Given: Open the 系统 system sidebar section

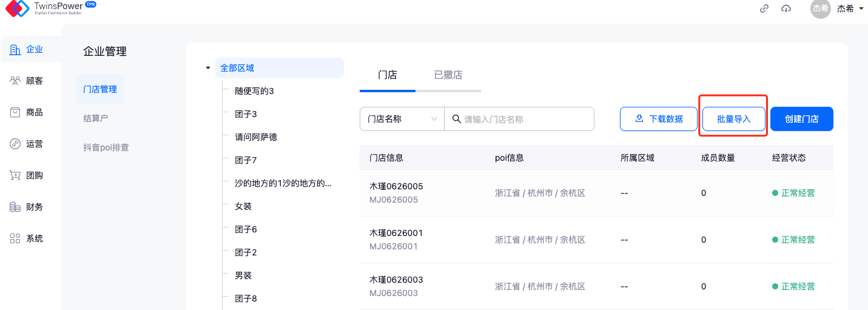Looking at the screenshot, I should coord(27,238).
